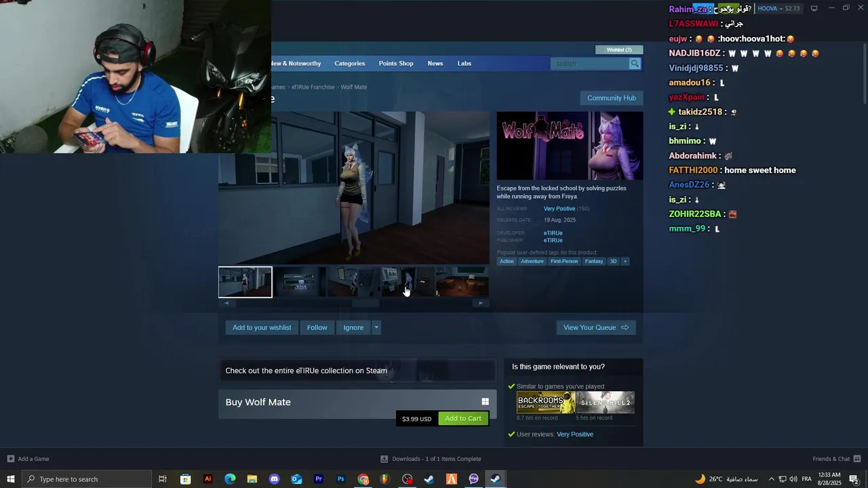This screenshot has width=868, height=488.
Task: Open Microsoft Edge from taskbar
Action: tap(230, 479)
